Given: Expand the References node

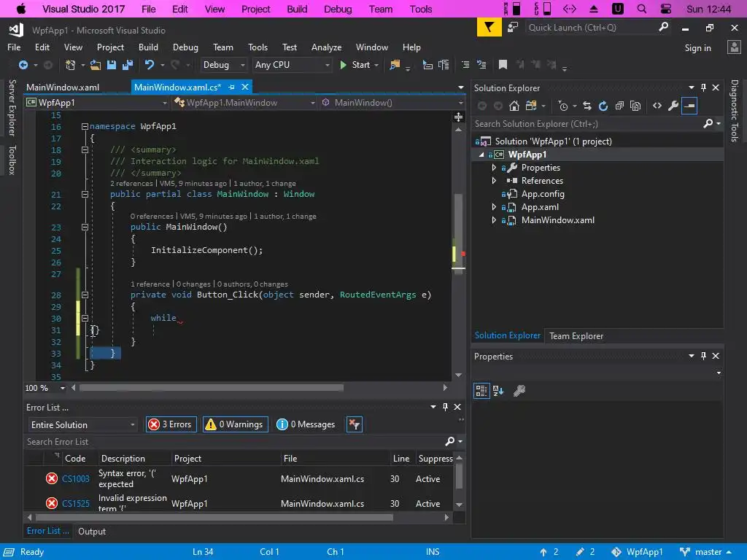Looking at the screenshot, I should tap(494, 181).
